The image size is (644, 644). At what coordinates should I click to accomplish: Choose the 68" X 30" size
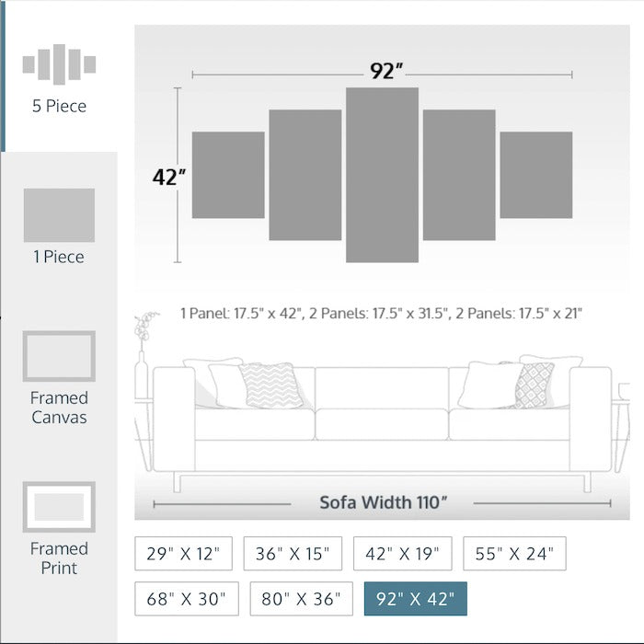click(x=187, y=599)
